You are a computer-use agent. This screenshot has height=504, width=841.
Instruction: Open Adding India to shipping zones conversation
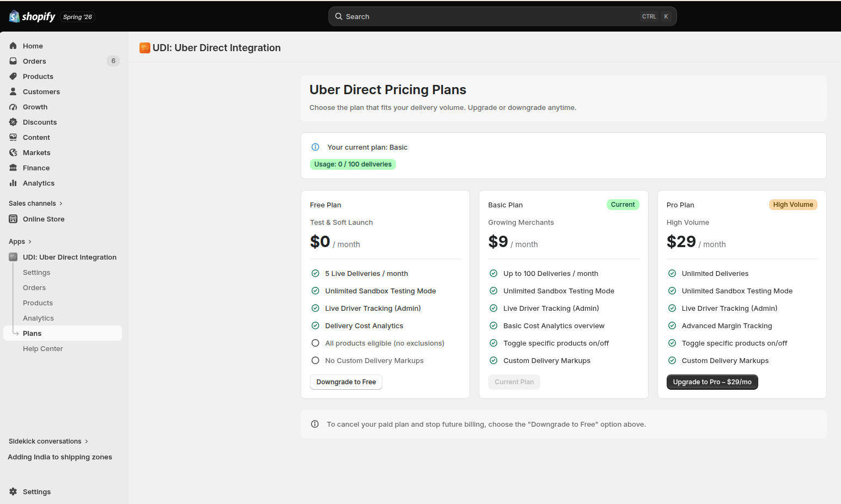coord(60,457)
